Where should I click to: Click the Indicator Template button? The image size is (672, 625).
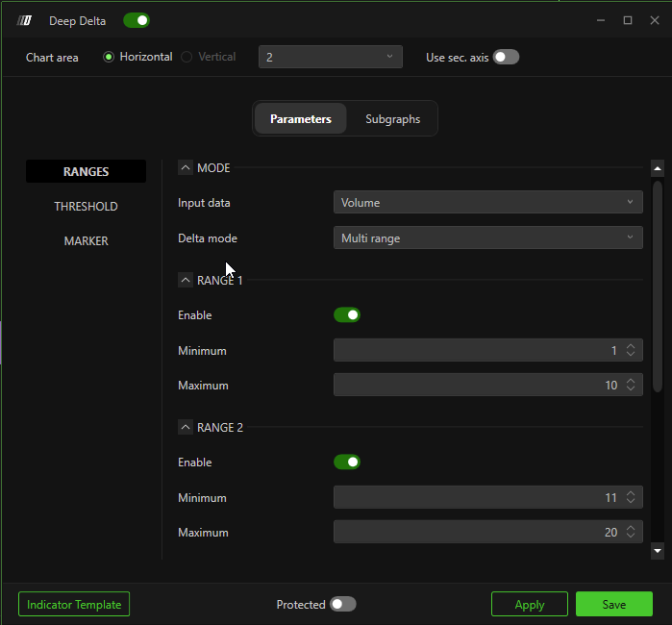[x=74, y=604]
